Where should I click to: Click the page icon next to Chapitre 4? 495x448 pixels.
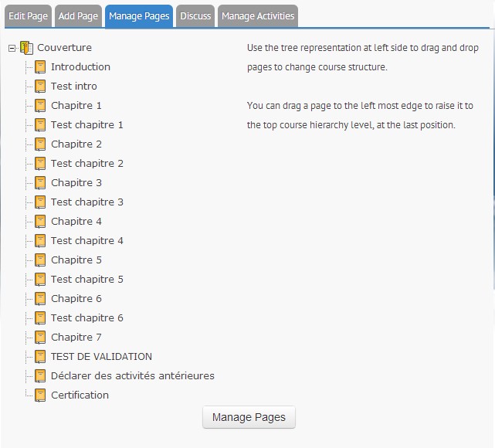[40, 222]
